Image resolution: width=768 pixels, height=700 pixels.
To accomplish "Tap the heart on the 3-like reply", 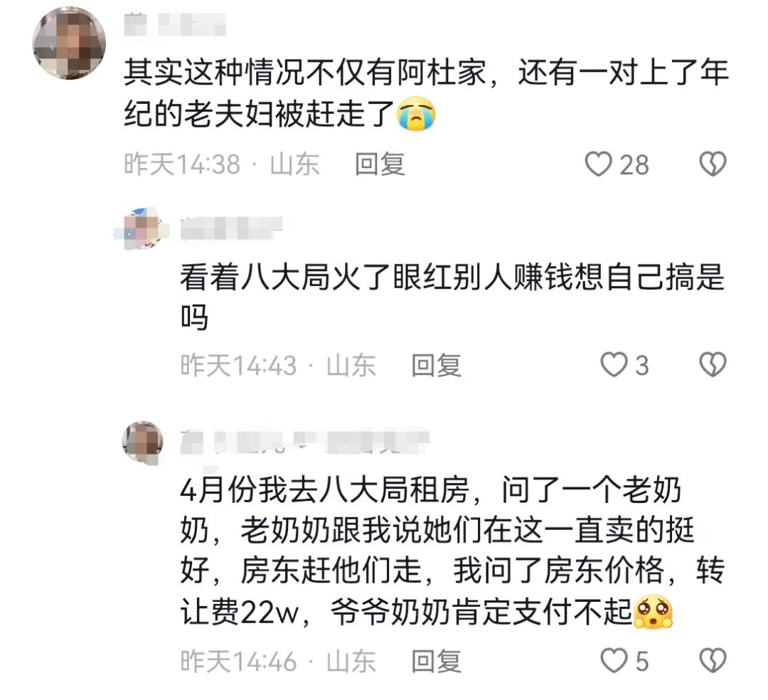I will click(613, 366).
